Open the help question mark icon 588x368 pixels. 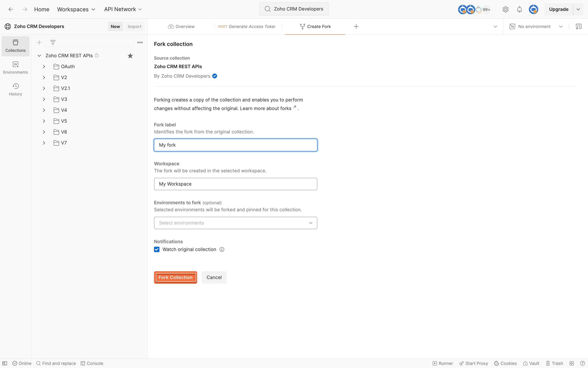click(582, 363)
